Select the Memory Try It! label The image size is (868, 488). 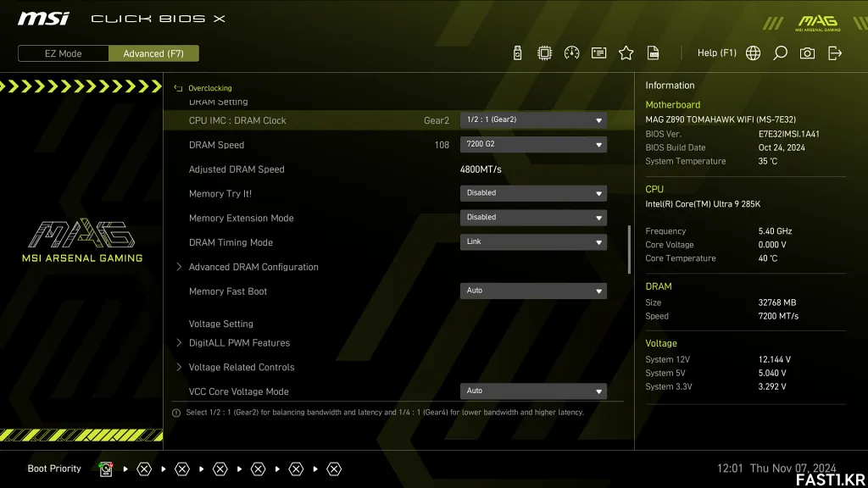point(220,194)
